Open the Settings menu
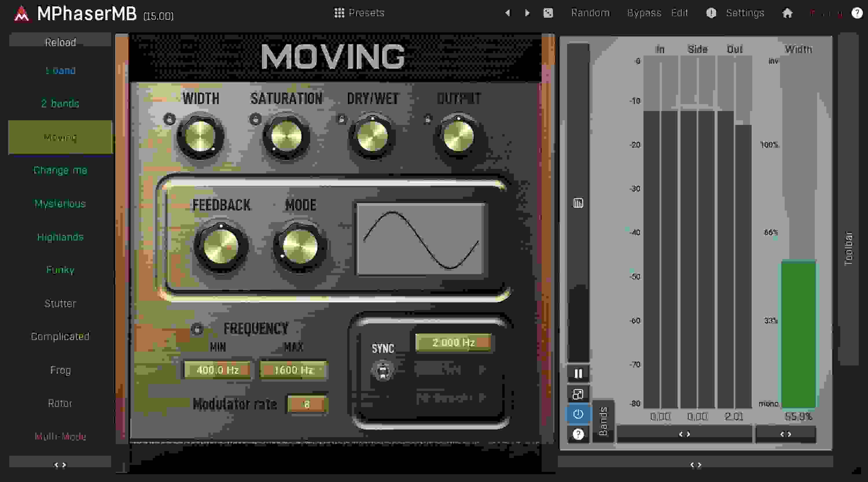Image resolution: width=868 pixels, height=482 pixels. 745,13
